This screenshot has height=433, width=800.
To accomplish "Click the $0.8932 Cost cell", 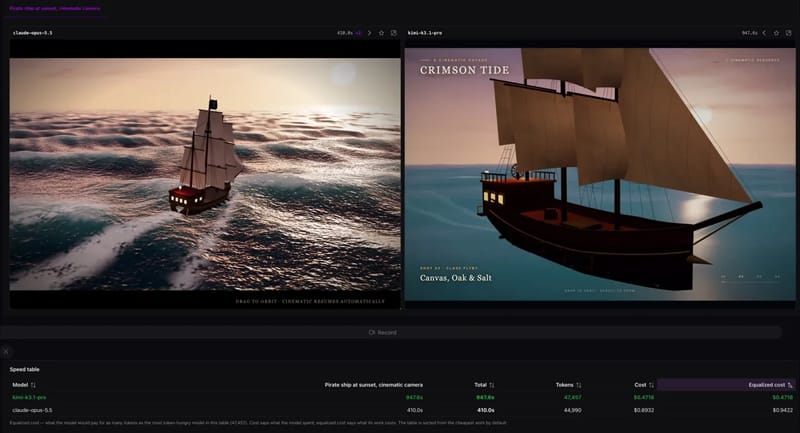I will coord(644,410).
